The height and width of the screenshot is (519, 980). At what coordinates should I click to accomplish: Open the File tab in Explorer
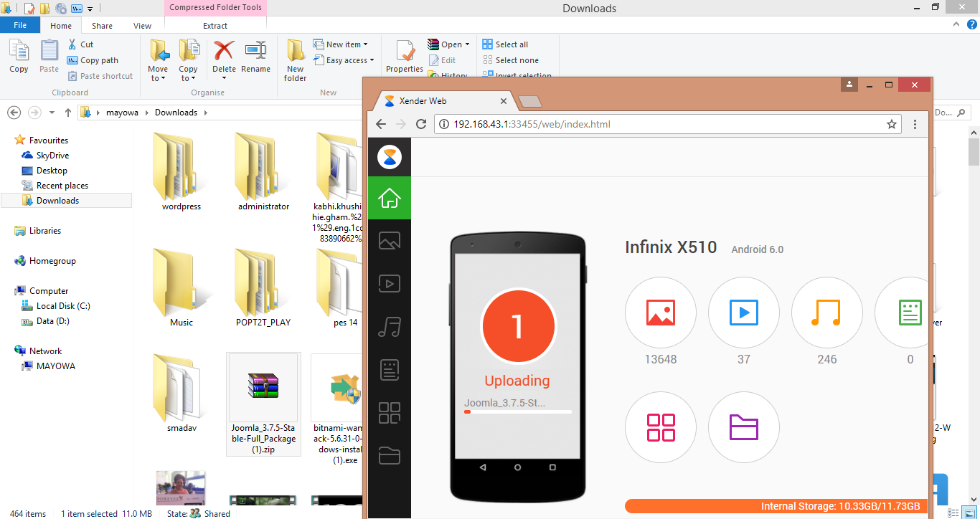(20, 25)
